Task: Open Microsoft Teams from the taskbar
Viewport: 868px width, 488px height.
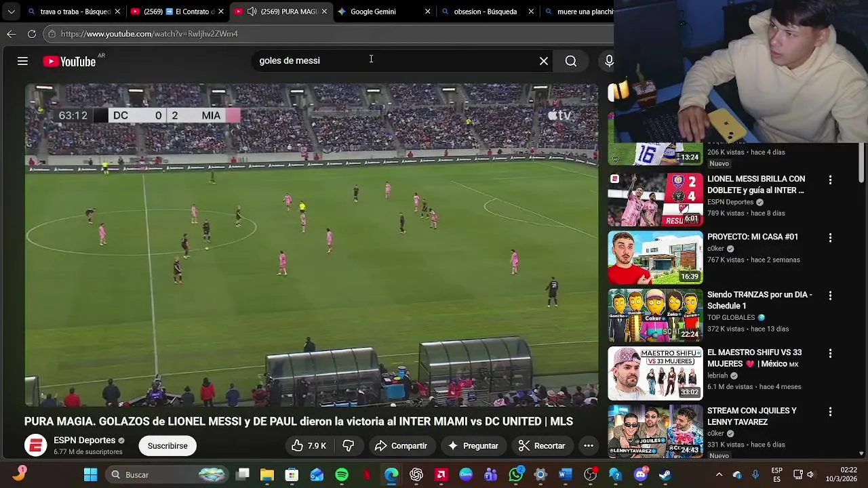Action: (491, 474)
